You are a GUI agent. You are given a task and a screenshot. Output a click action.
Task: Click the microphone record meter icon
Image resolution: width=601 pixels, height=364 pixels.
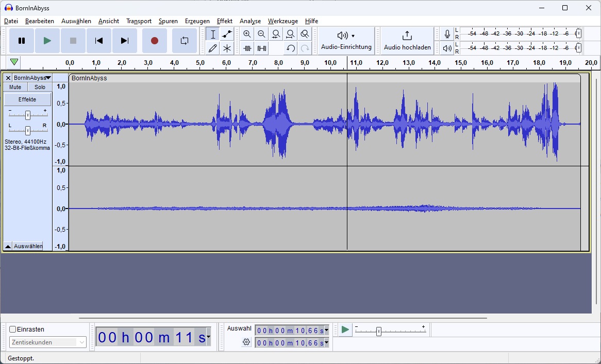(447, 34)
